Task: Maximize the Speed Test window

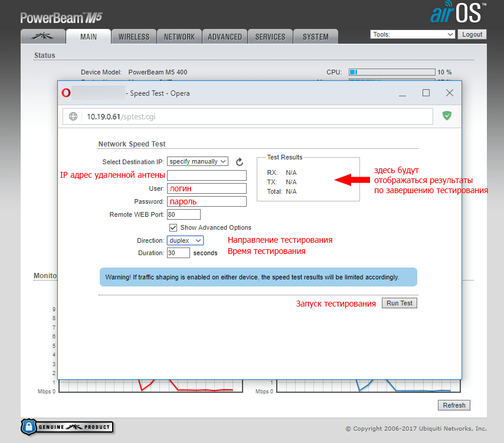Action: pos(426,93)
